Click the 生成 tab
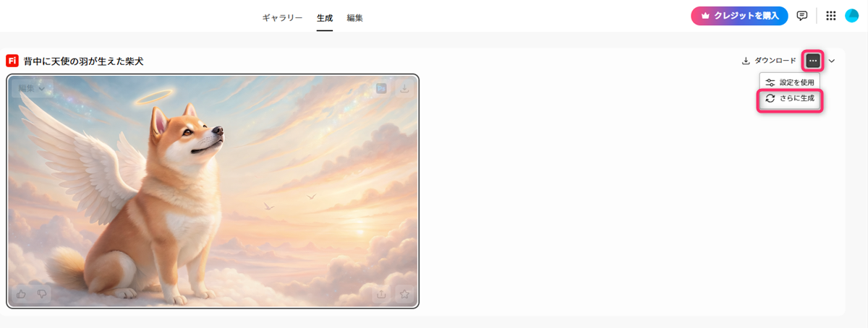Image resolution: width=868 pixels, height=328 pixels. coord(325,17)
